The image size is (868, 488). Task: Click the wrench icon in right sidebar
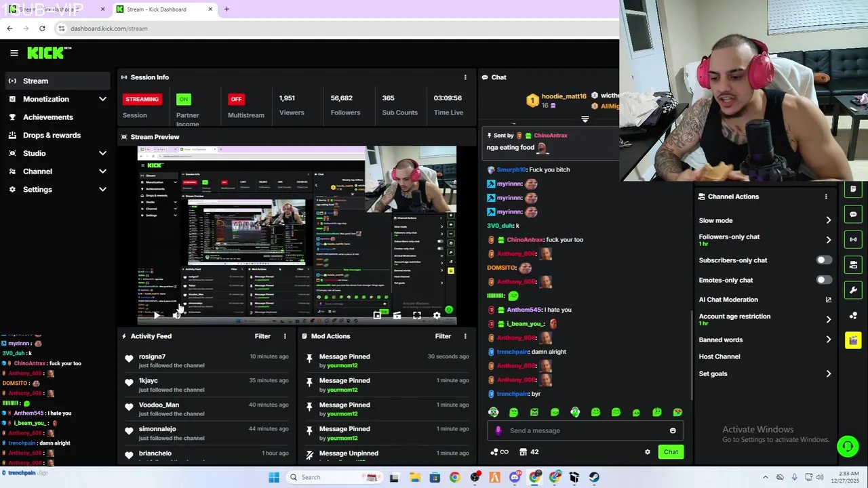pyautogui.click(x=853, y=290)
